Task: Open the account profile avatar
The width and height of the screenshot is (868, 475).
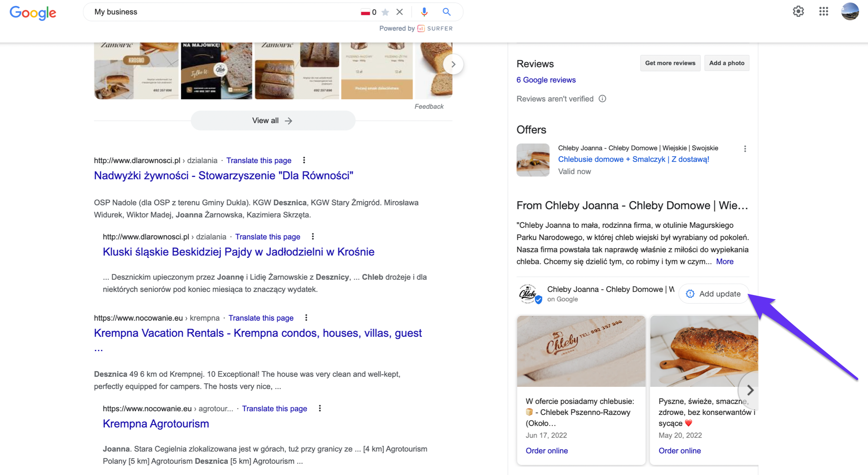Action: pos(850,12)
